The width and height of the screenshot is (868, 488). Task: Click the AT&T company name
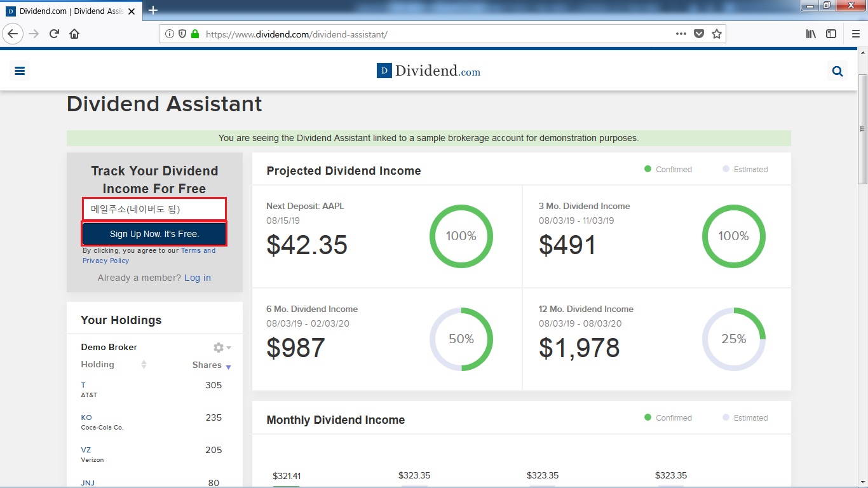(x=89, y=395)
